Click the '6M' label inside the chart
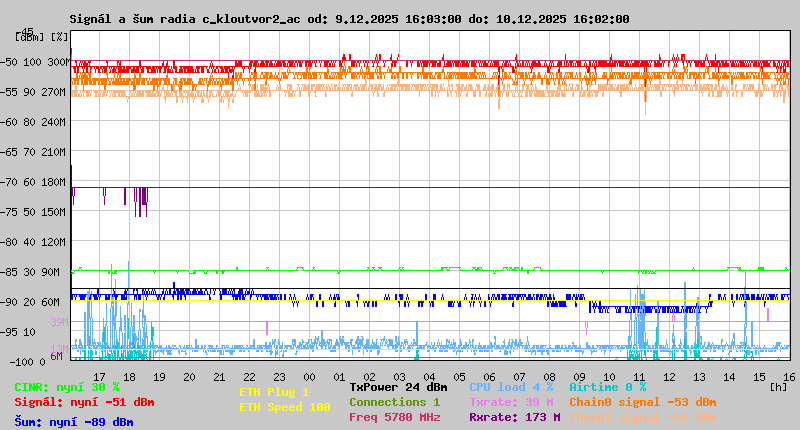The height and width of the screenshot is (430, 800). tap(57, 356)
